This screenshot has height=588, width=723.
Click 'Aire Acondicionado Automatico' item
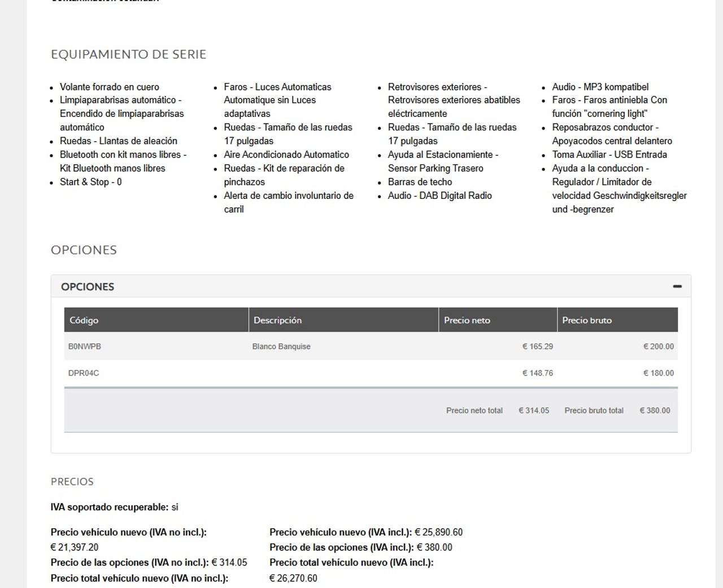click(286, 155)
